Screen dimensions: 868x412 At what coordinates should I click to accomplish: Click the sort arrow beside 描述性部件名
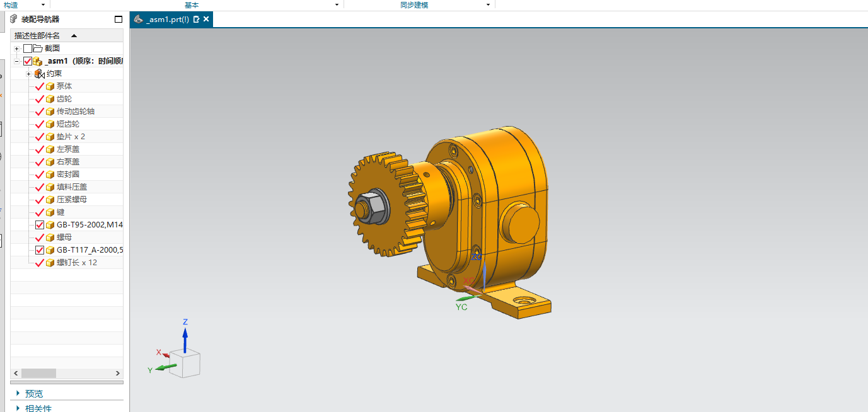pos(74,36)
